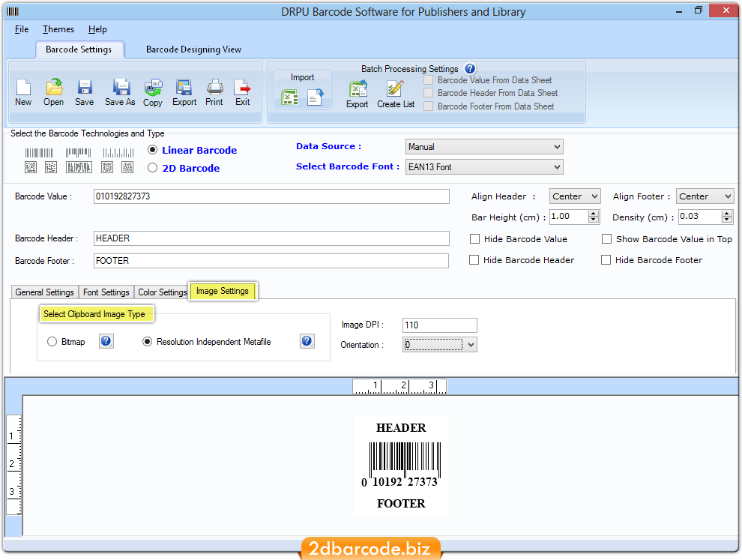Open the Image Settings tab
This screenshot has height=560, width=742.
(223, 291)
